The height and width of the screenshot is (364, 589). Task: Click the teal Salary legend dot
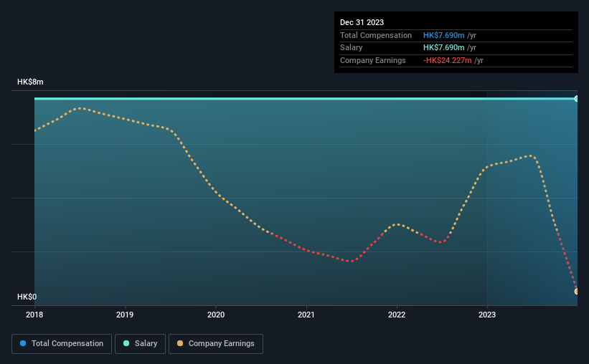(126, 343)
